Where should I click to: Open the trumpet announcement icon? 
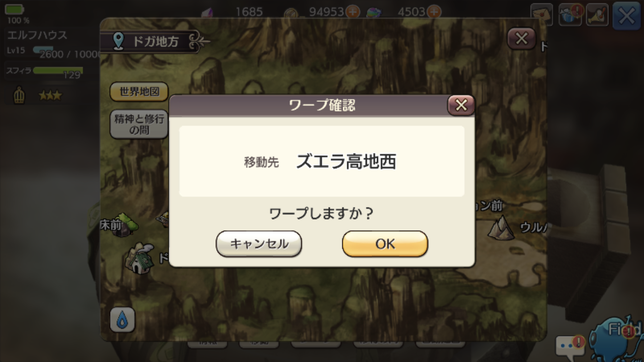(597, 15)
